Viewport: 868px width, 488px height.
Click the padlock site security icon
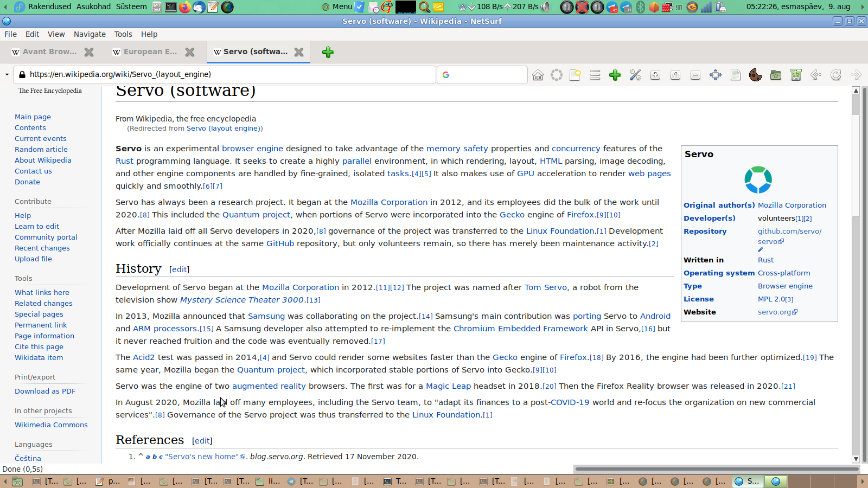22,75
